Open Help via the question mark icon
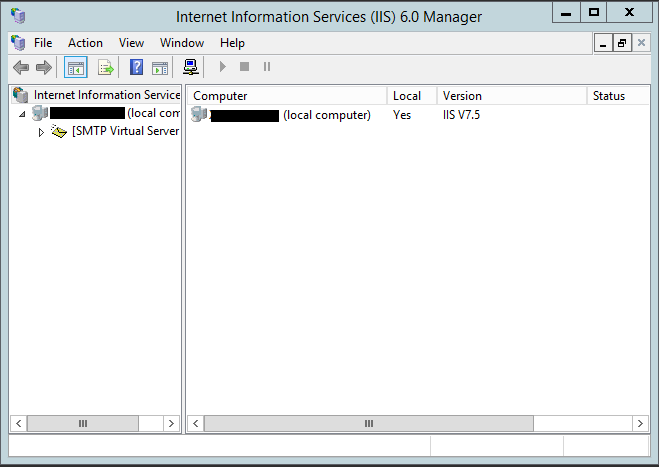This screenshot has width=659, height=467. tap(137, 67)
